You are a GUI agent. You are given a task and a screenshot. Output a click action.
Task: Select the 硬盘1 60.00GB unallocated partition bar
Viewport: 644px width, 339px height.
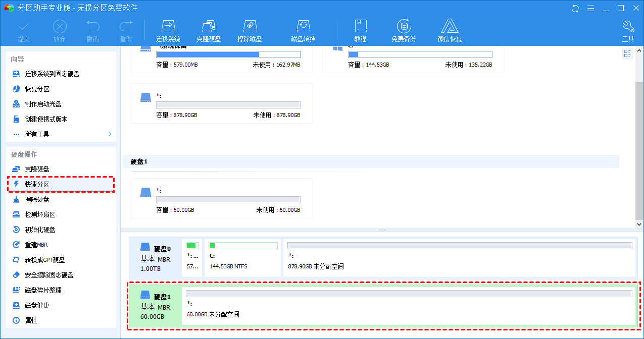tap(409, 304)
